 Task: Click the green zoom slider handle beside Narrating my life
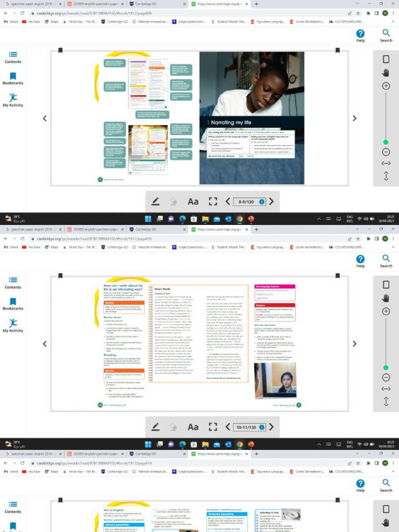click(x=386, y=142)
